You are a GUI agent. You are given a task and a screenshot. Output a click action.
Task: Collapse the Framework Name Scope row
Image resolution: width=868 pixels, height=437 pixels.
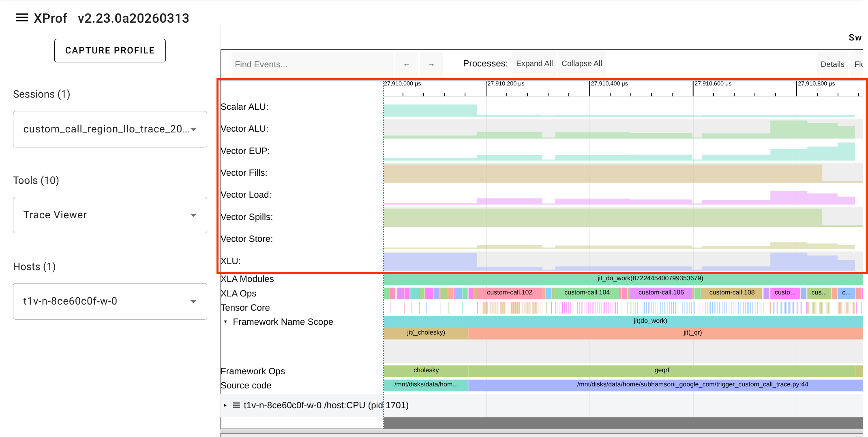click(225, 322)
